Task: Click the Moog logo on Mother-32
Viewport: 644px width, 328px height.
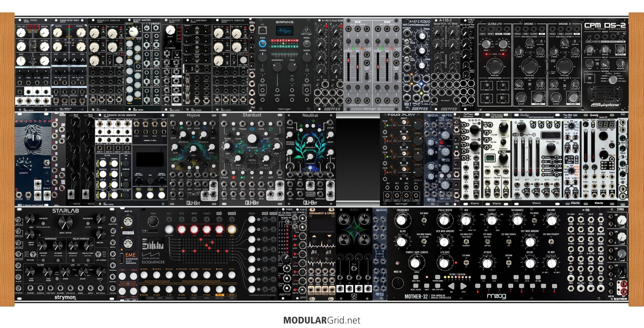Action: click(x=496, y=296)
